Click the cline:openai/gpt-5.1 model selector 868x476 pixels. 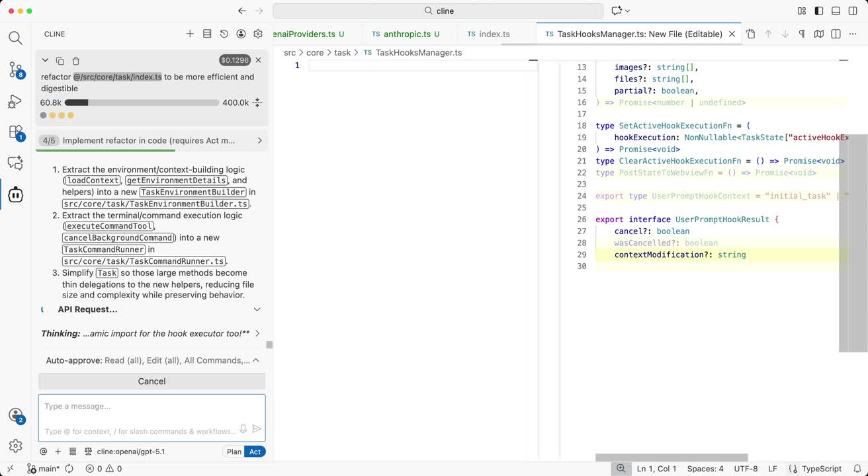131,452
